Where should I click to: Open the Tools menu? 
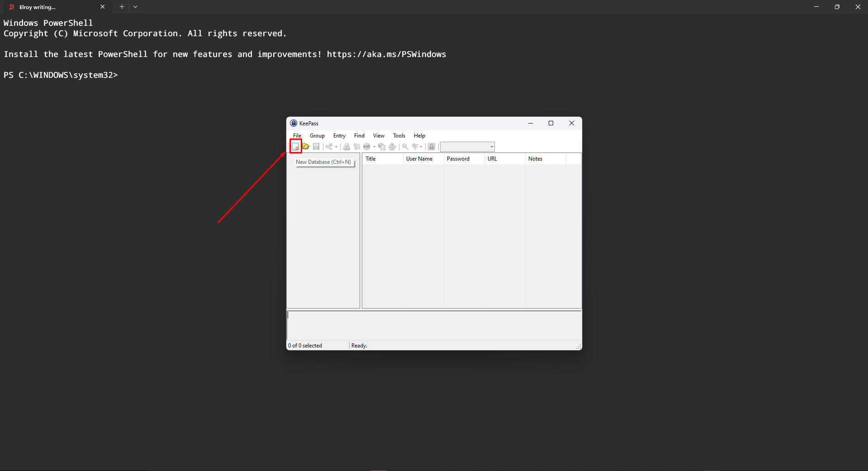coord(399,136)
